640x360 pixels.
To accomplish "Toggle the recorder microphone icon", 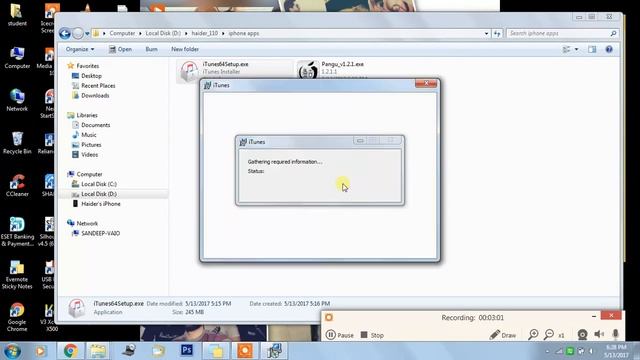I will click(x=616, y=335).
